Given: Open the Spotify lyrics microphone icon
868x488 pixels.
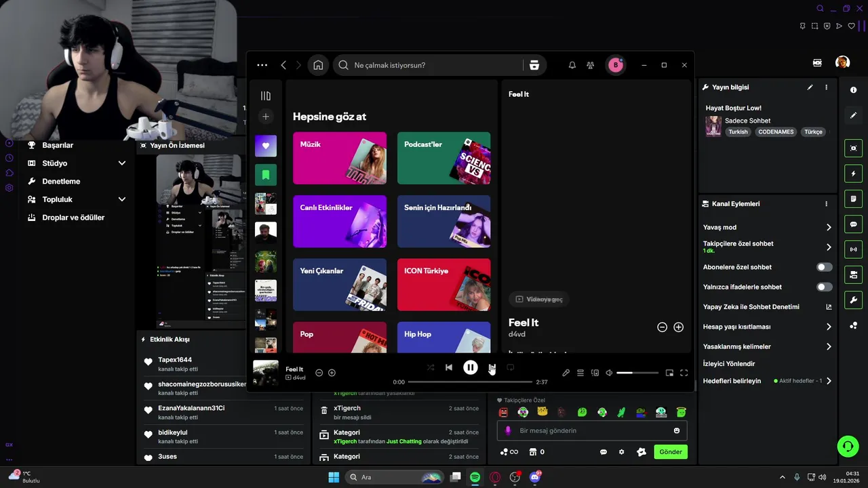Looking at the screenshot, I should 566,373.
